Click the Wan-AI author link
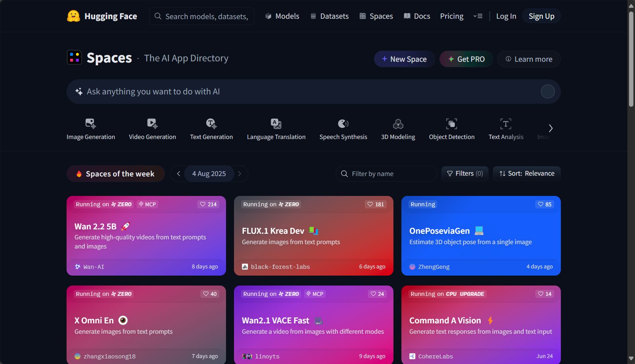 94,267
